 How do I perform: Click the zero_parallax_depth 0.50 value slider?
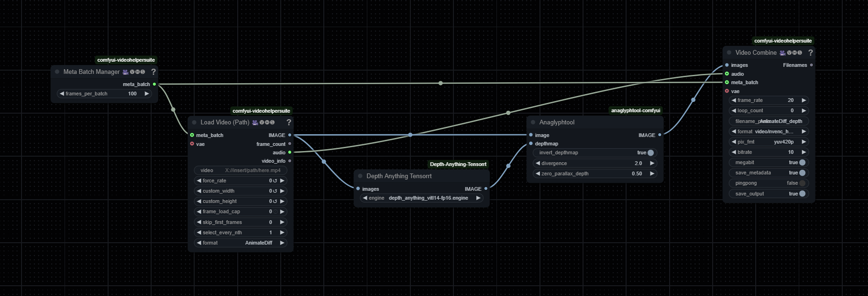[x=595, y=173]
